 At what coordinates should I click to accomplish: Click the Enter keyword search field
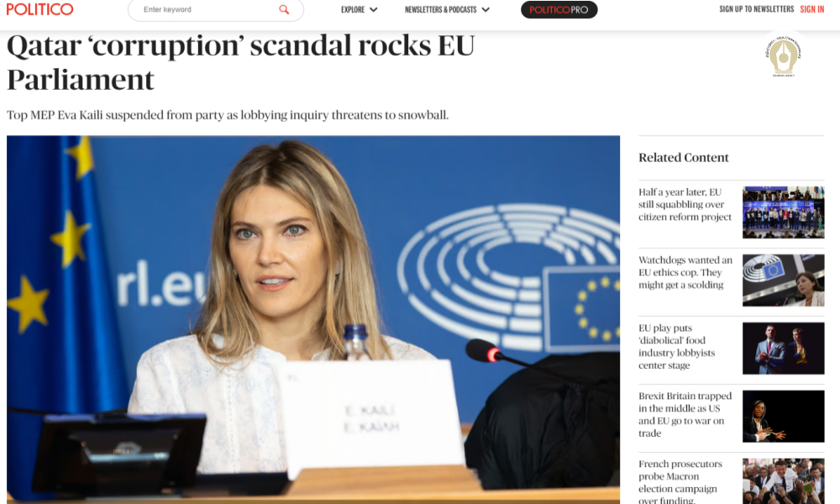coord(209,9)
